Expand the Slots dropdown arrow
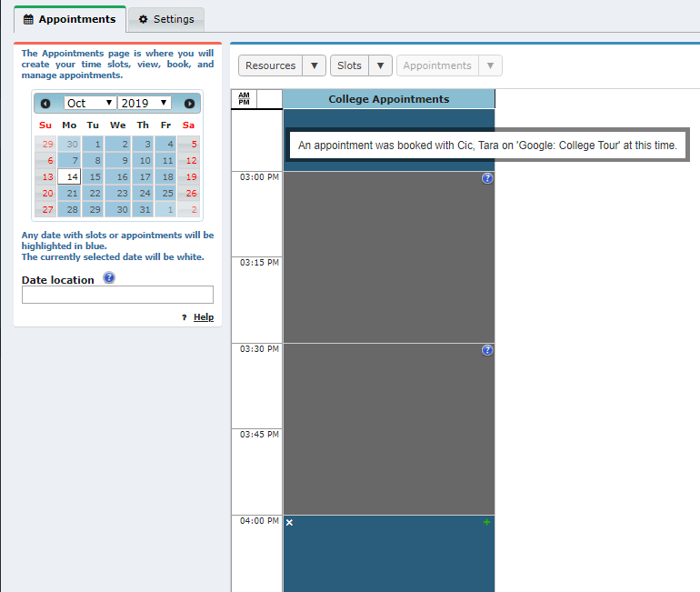 381,65
